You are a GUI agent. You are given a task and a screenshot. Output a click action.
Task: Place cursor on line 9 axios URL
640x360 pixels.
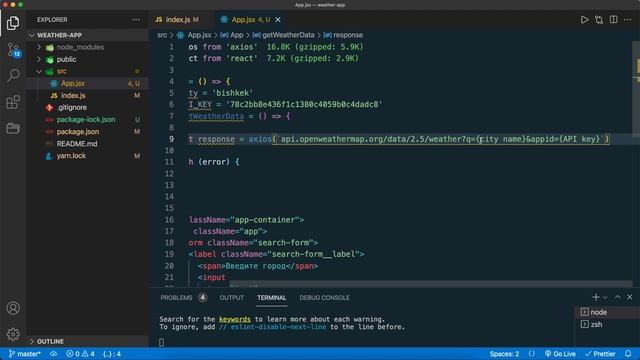[441, 139]
